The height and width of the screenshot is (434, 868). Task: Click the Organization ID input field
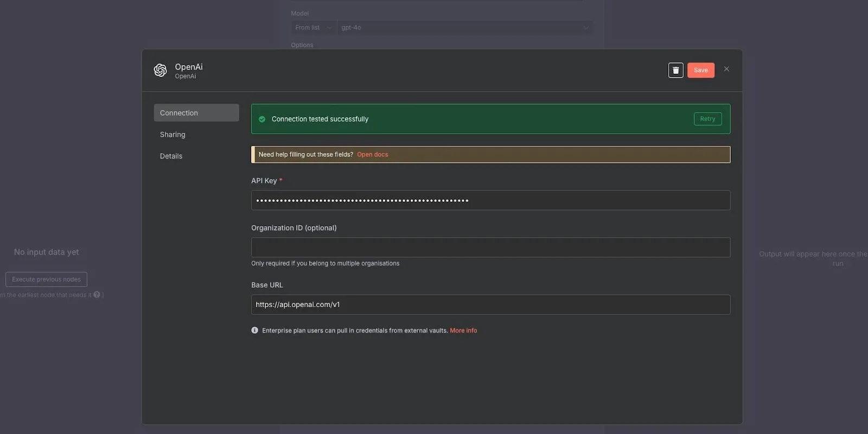(490, 247)
